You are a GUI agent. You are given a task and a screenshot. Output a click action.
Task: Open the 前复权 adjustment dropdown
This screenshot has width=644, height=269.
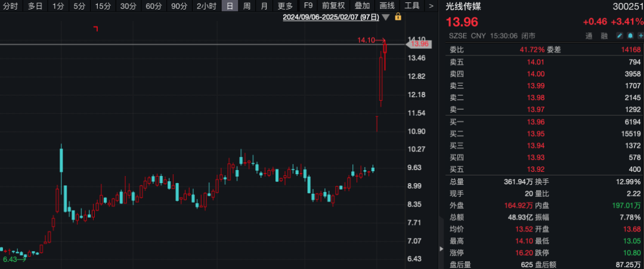click(x=333, y=6)
